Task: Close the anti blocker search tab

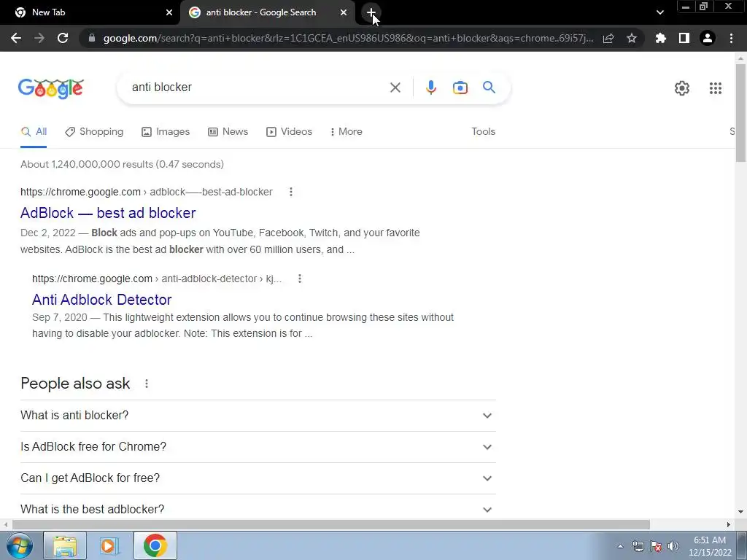Action: pos(344,12)
